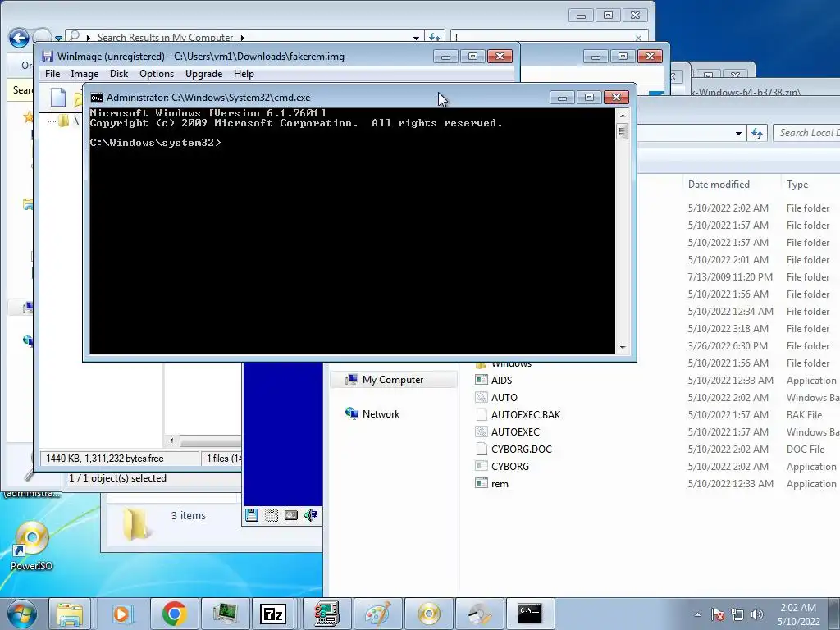The image size is (840, 630).
Task: Select the CYBORG.DOC file
Action: click(521, 449)
